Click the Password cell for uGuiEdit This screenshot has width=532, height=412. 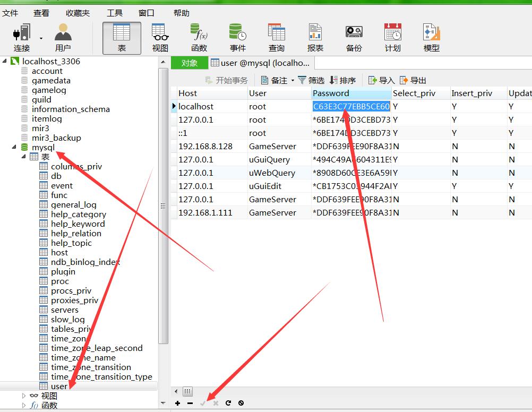tap(351, 186)
